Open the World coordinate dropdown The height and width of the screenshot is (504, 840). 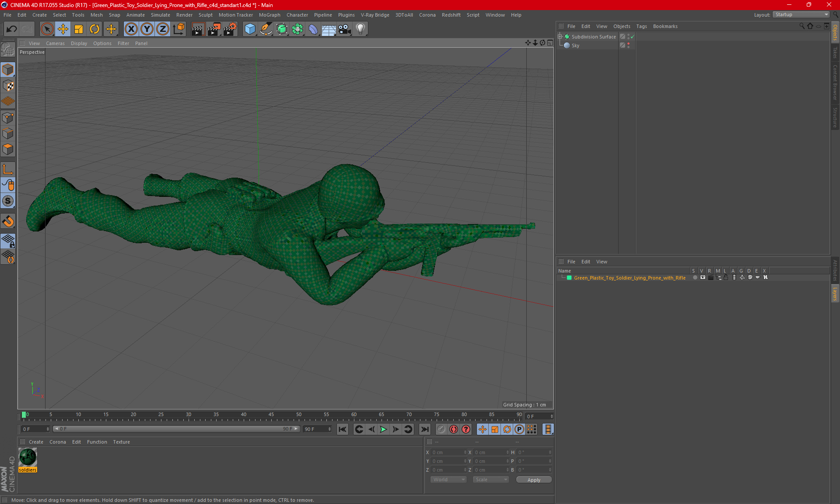448,479
